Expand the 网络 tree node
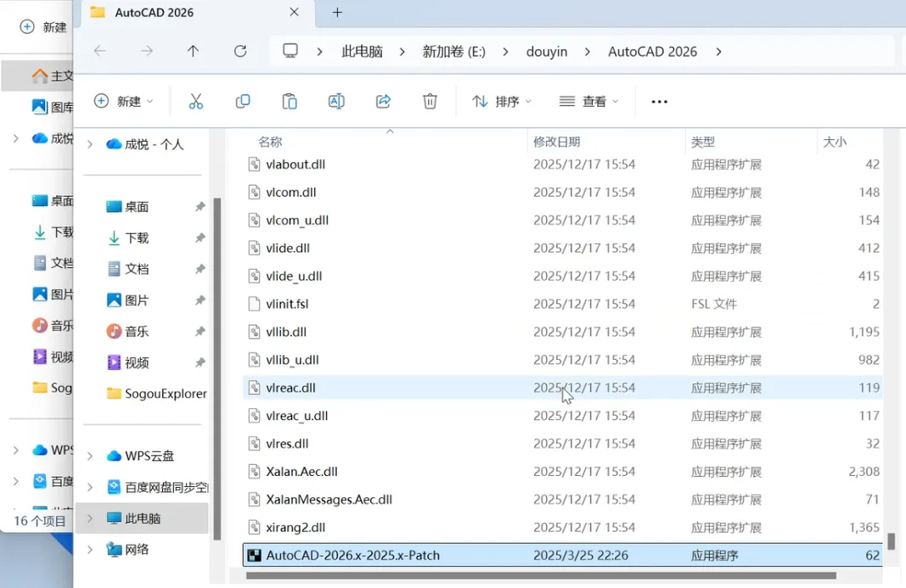 click(x=89, y=550)
